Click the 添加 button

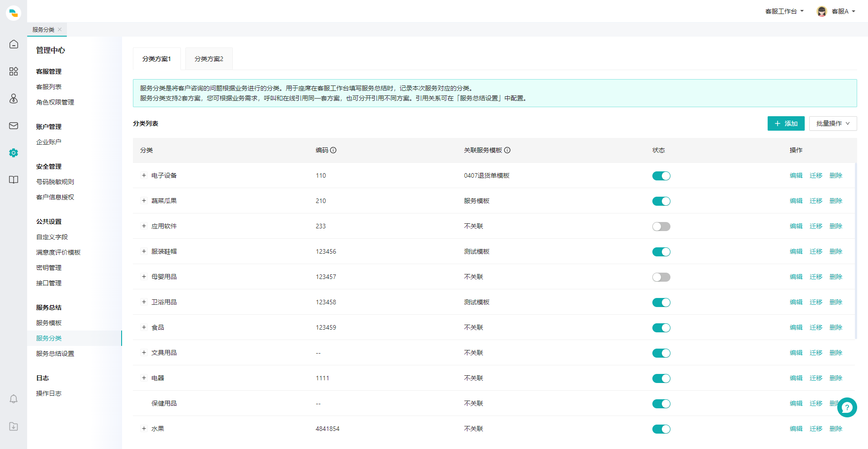pyautogui.click(x=786, y=123)
